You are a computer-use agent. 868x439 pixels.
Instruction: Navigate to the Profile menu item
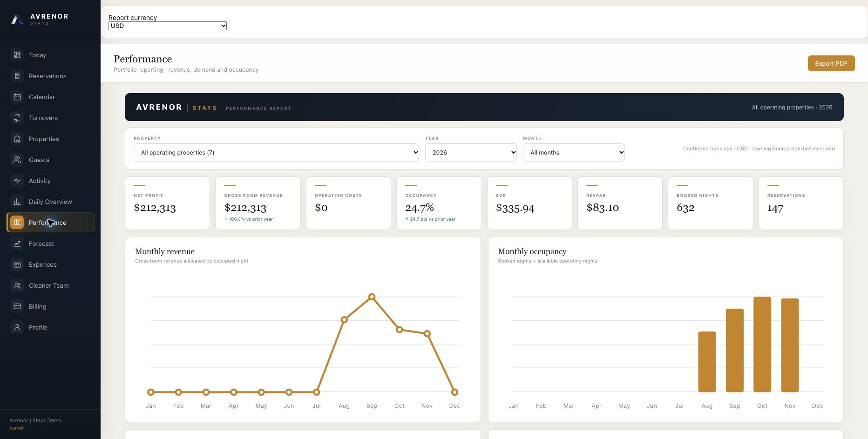(50, 327)
